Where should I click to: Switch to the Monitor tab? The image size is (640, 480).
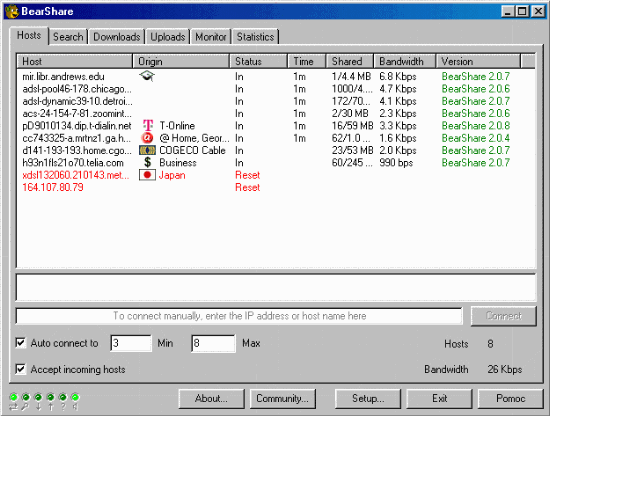[211, 37]
